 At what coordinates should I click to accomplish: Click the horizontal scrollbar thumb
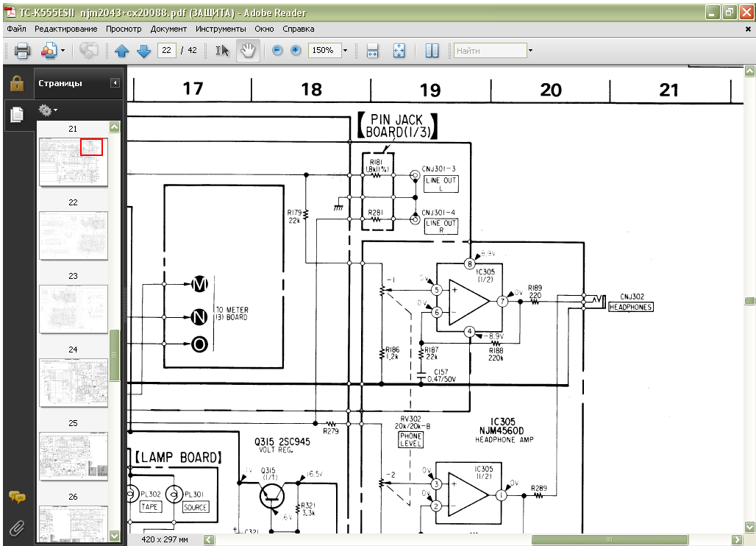point(610,539)
